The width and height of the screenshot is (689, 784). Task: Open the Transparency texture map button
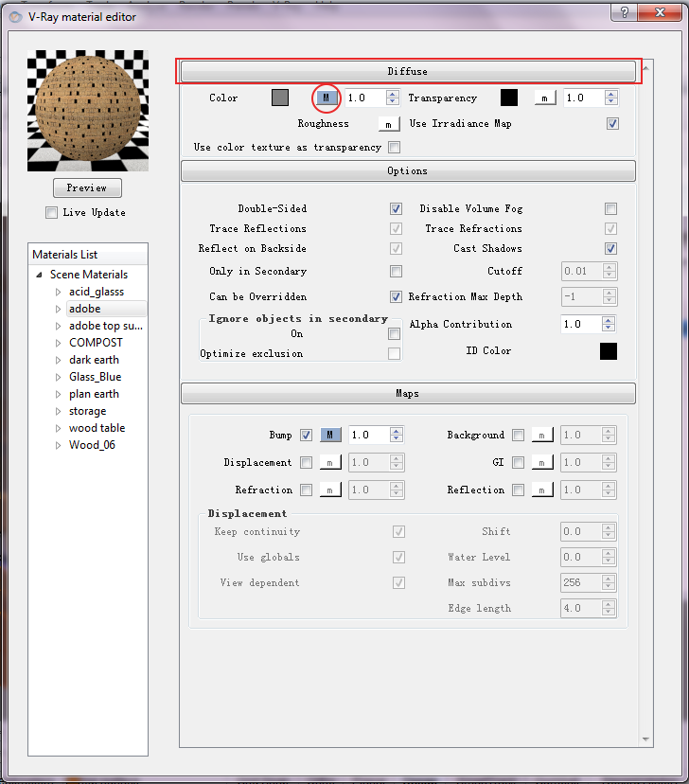(x=544, y=98)
